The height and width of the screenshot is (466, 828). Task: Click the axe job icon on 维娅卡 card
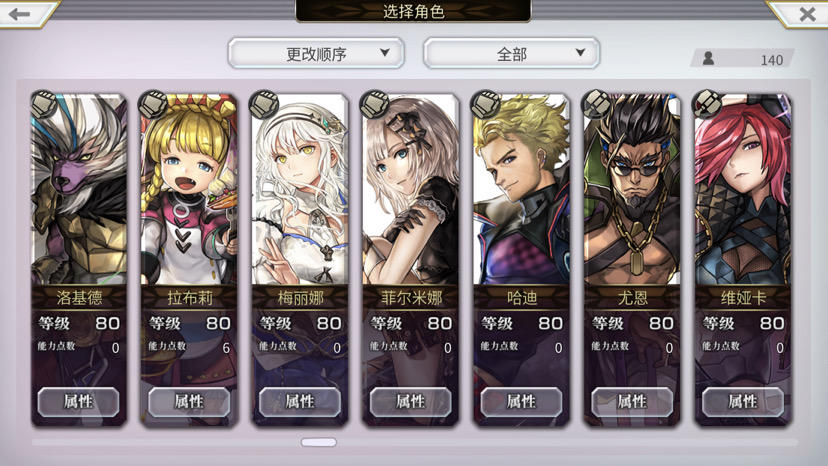point(707,104)
